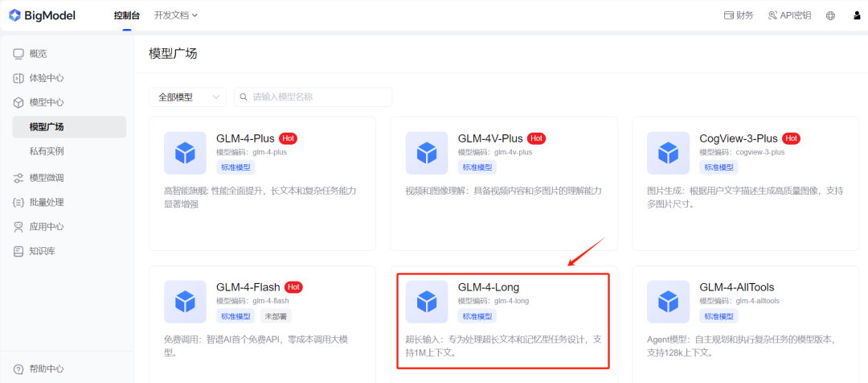
Task: Open the 全部模型 filter dropdown
Action: [187, 97]
